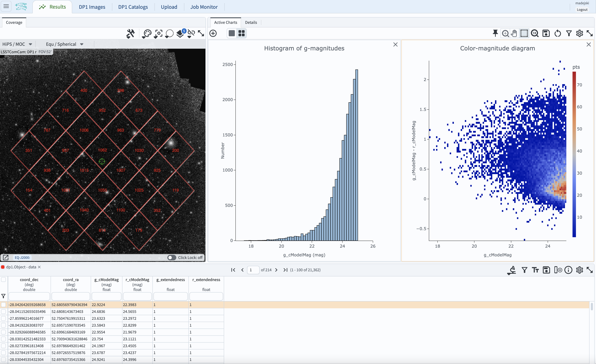This screenshot has height=364, width=596.
Task: Switch to the Details tab
Action: coord(251,22)
